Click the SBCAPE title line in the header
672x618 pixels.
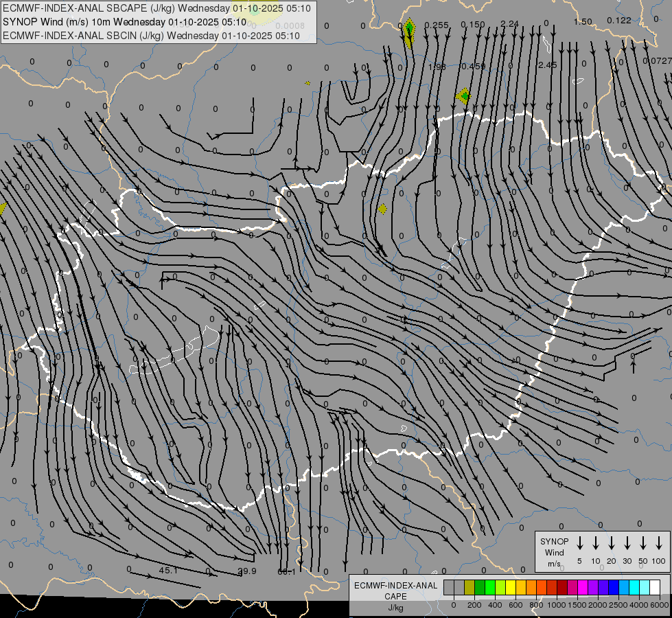pyautogui.click(x=157, y=8)
